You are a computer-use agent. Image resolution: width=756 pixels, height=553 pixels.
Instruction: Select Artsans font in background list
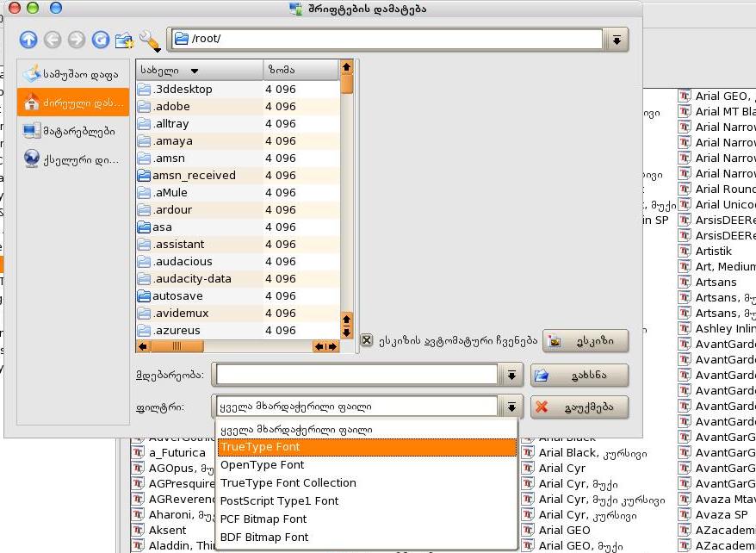pyautogui.click(x=716, y=282)
